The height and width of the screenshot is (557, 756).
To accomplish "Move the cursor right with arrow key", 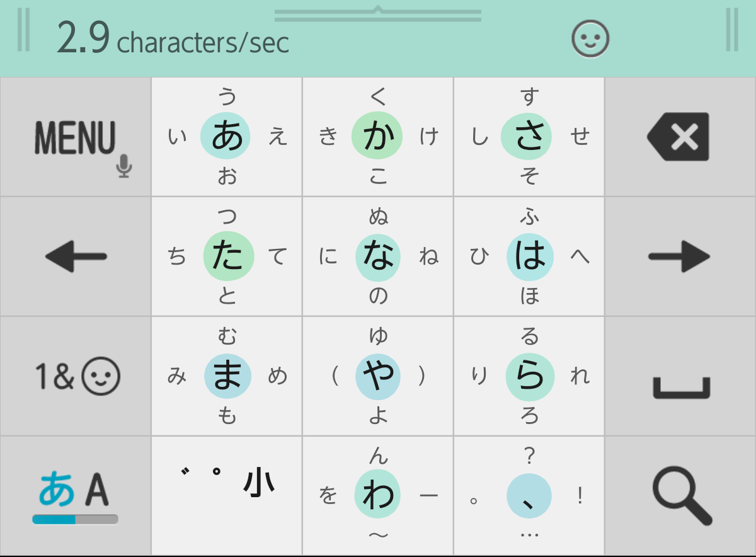I will (x=680, y=256).
